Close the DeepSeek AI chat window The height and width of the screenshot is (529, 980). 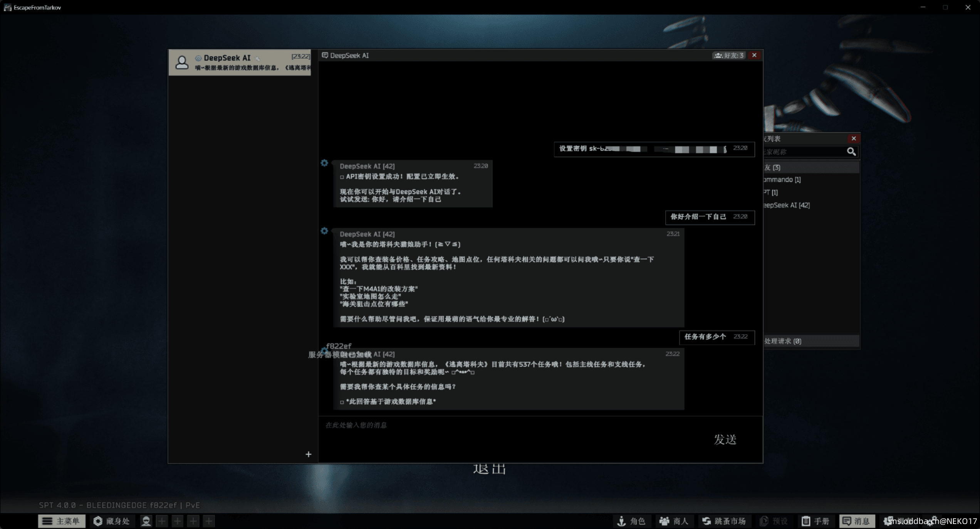754,55
